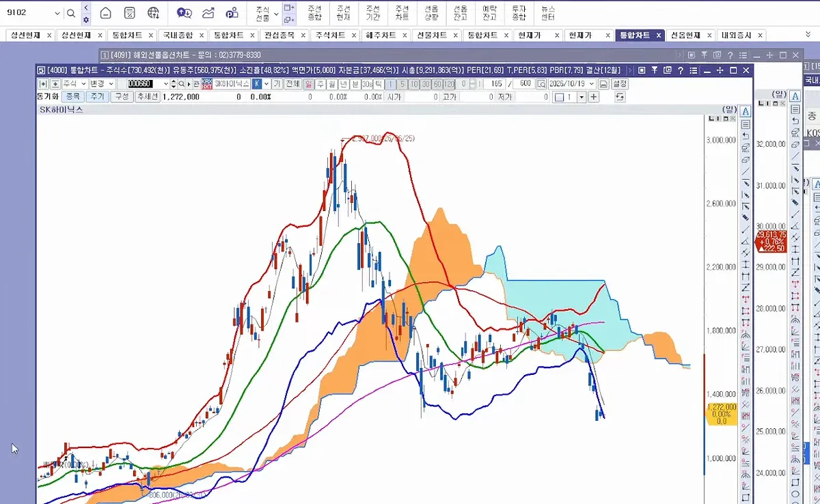The image size is (820, 504).
Task: Click the settings gear under collapse arrow
Action: [86, 20]
